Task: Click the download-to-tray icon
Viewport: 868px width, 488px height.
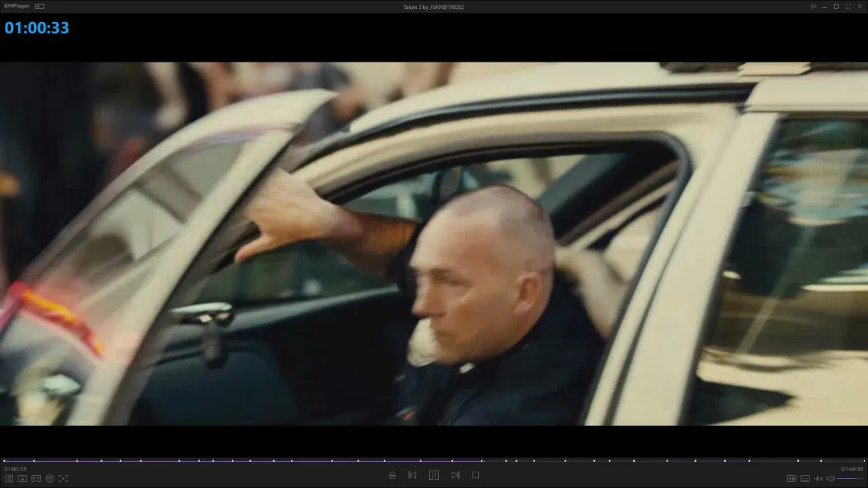Action: coord(22,479)
